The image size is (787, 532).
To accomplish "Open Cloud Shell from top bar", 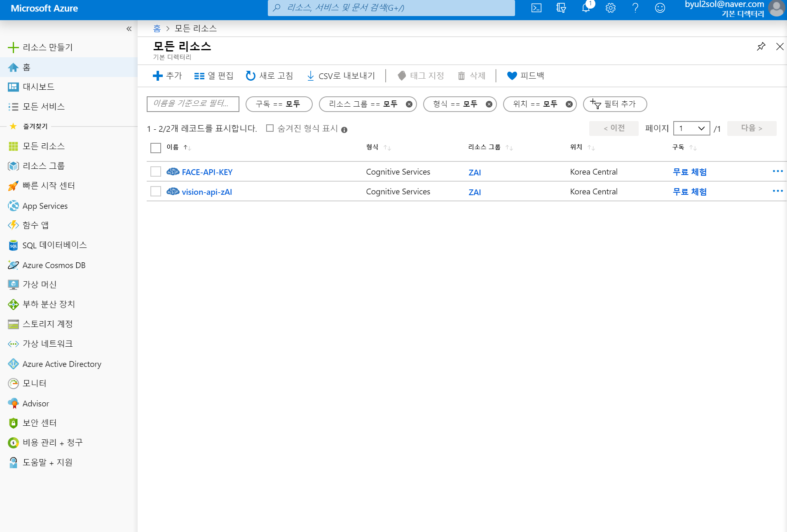I will coord(536,8).
